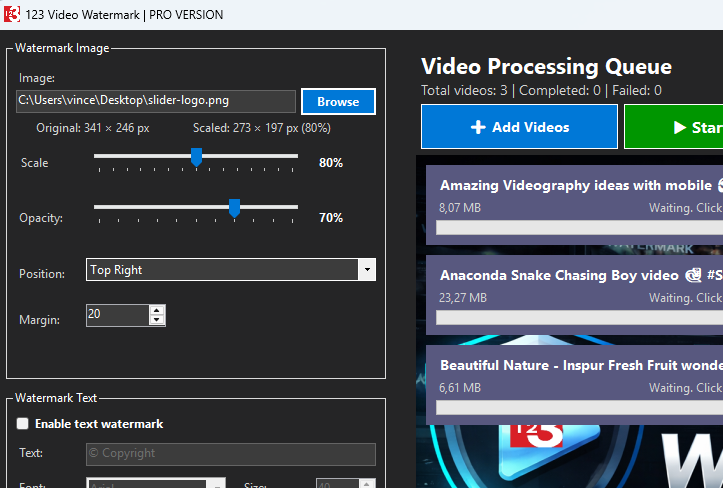Screen dimensions: 723x488
Task: Increase margin with the up arrow
Action: tap(157, 310)
